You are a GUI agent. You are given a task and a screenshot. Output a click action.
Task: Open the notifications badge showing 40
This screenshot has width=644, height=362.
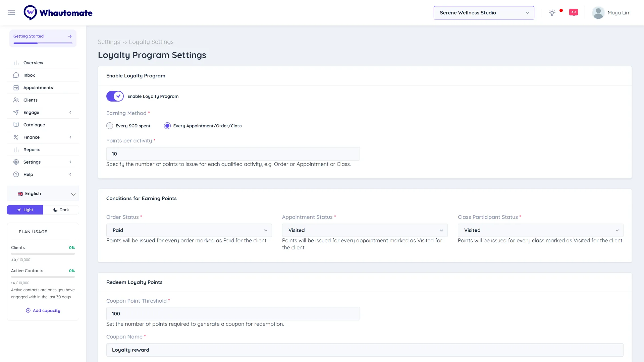click(574, 12)
